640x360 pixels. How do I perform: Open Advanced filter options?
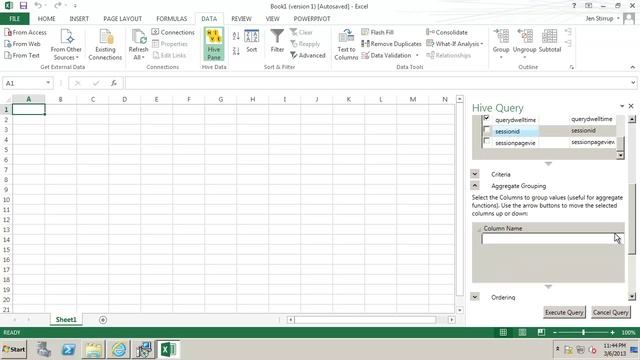pos(308,55)
